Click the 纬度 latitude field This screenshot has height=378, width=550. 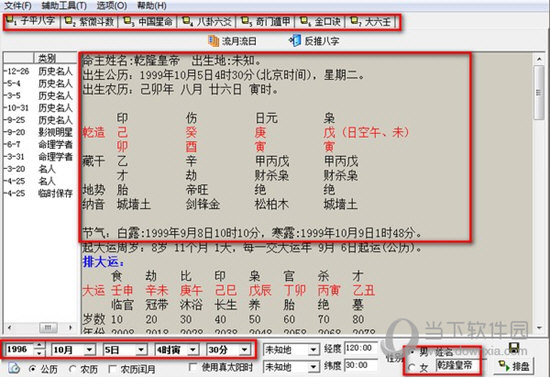point(360,365)
